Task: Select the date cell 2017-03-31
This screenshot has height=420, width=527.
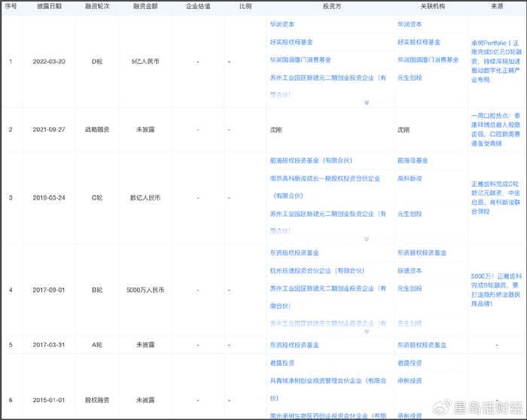Action: pos(49,345)
